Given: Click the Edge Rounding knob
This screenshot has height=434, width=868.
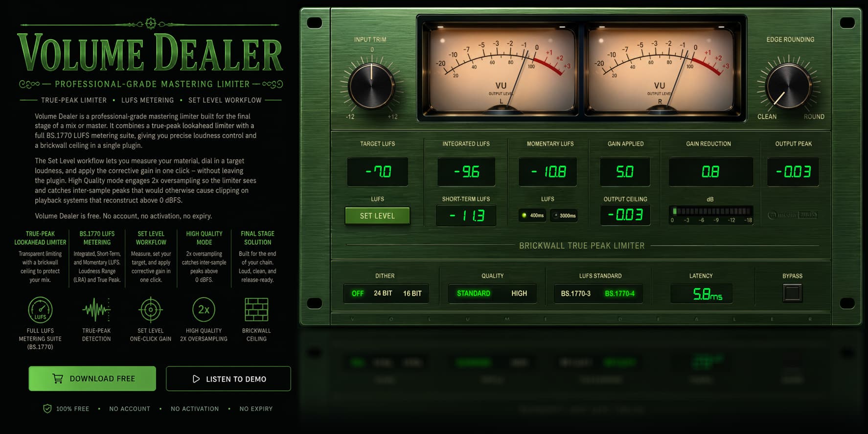Looking at the screenshot, I should point(788,87).
